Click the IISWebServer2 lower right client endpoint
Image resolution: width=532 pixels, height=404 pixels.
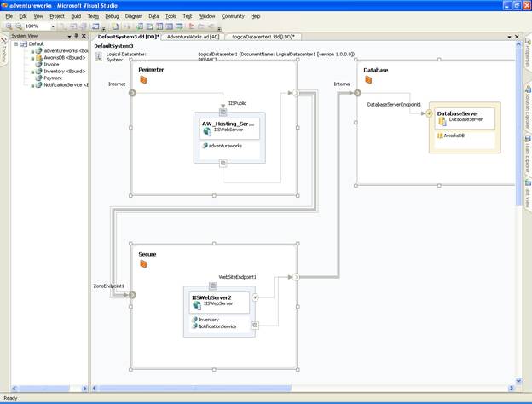coord(255,326)
